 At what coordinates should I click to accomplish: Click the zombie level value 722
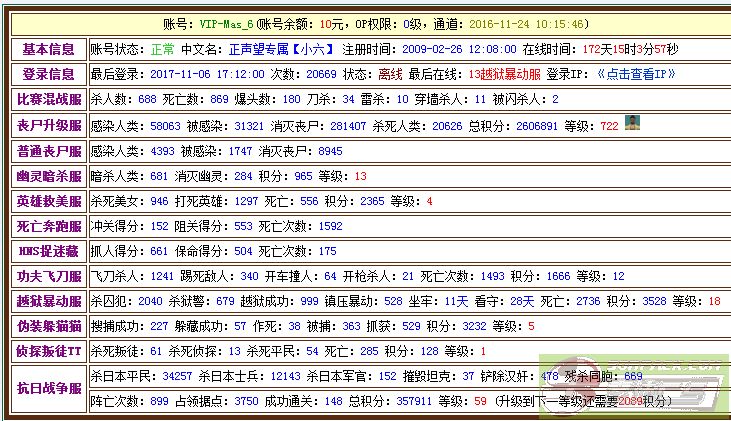(x=609, y=126)
